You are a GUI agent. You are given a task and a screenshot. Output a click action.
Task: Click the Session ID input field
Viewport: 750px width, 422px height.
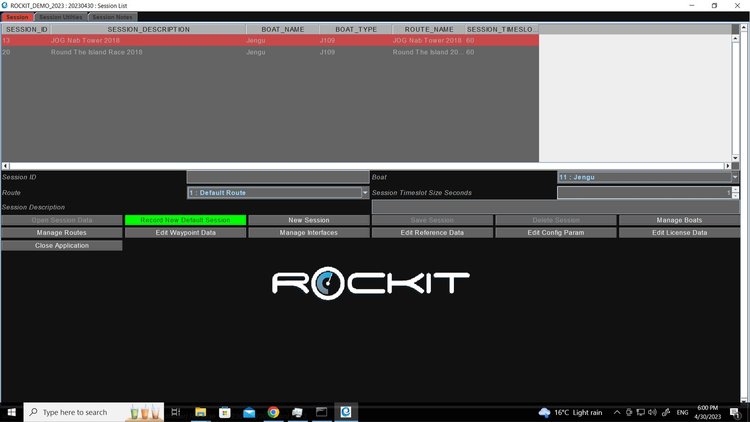[x=278, y=177]
